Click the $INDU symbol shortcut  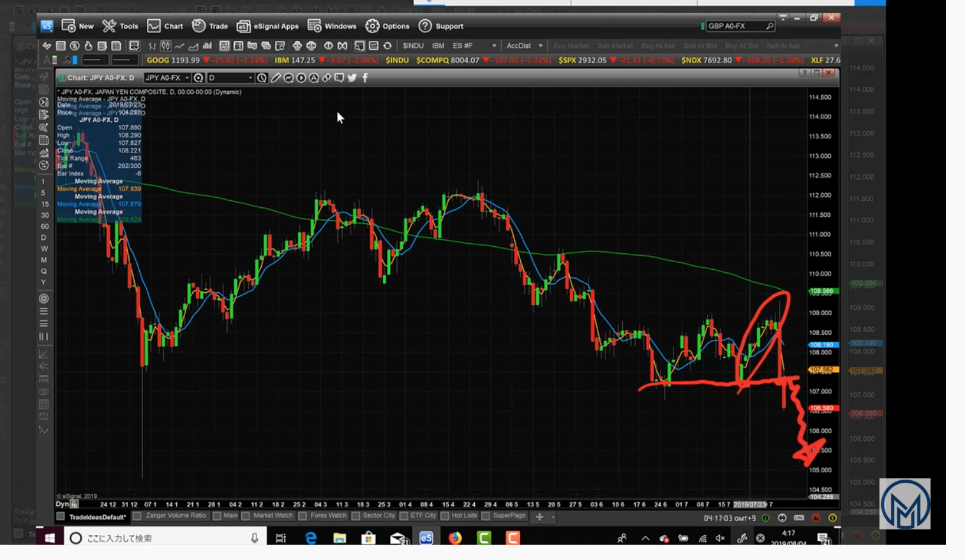click(413, 46)
